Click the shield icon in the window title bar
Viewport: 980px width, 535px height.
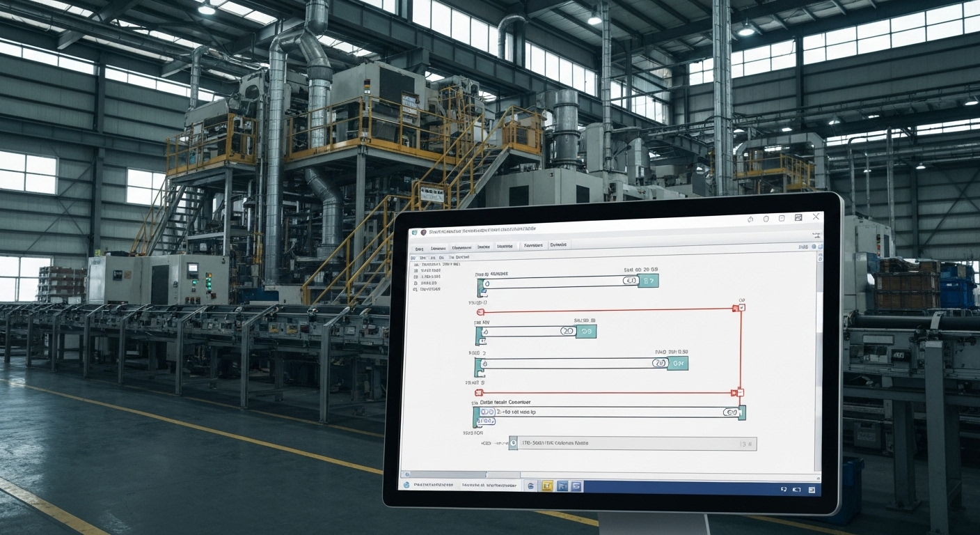[x=766, y=219]
